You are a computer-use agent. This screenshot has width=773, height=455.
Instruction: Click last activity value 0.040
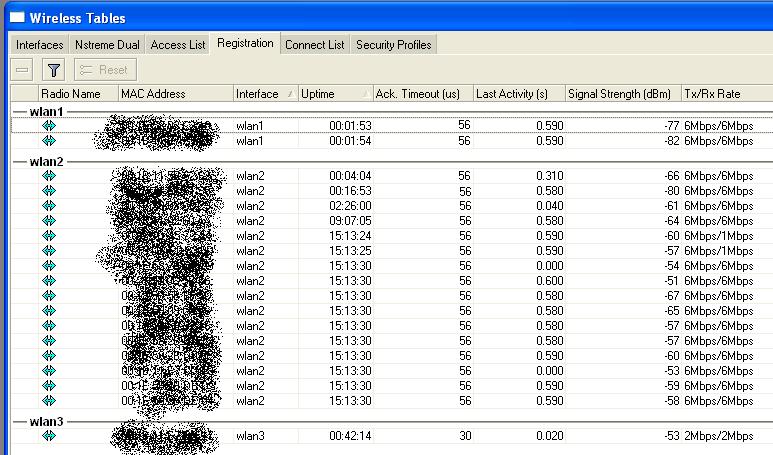pos(550,206)
